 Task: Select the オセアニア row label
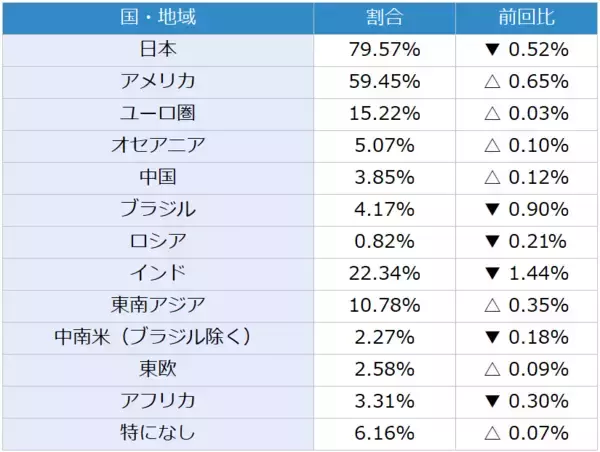point(158,145)
